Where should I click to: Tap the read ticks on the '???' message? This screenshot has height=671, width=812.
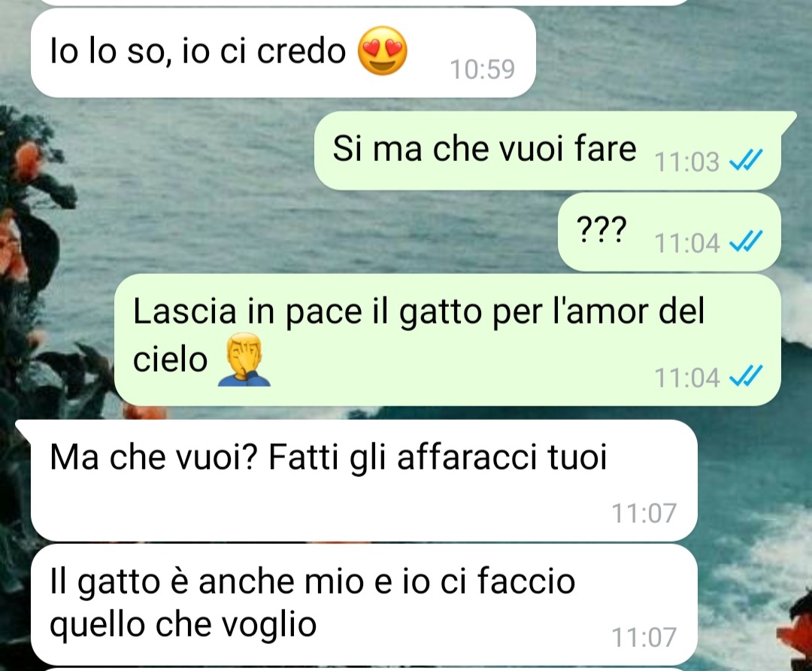pyautogui.click(x=746, y=241)
